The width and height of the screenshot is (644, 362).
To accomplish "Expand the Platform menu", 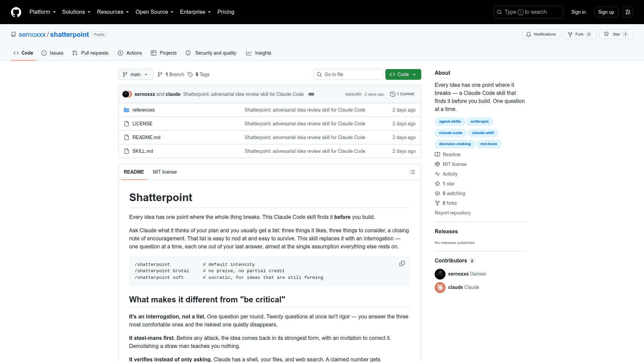I will point(43,12).
